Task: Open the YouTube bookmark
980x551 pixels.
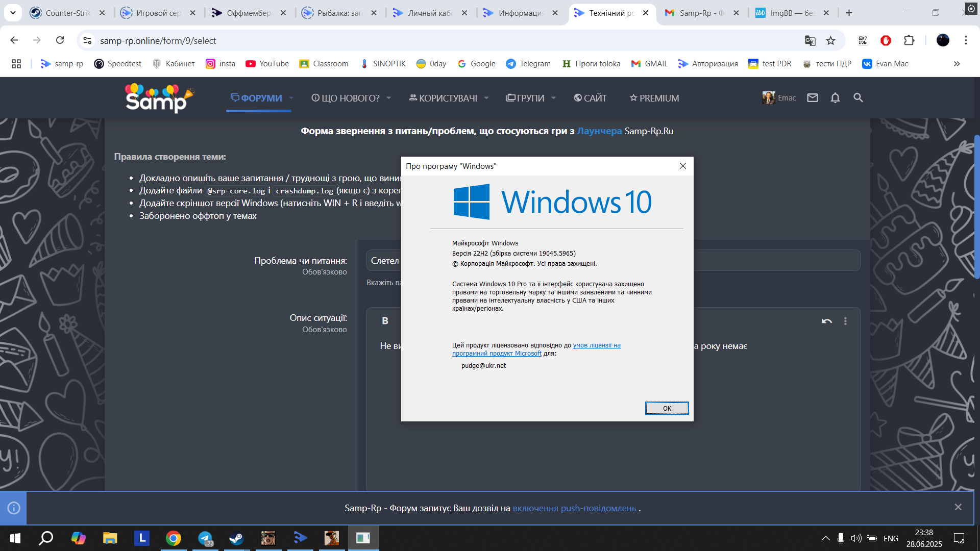Action: pos(267,64)
